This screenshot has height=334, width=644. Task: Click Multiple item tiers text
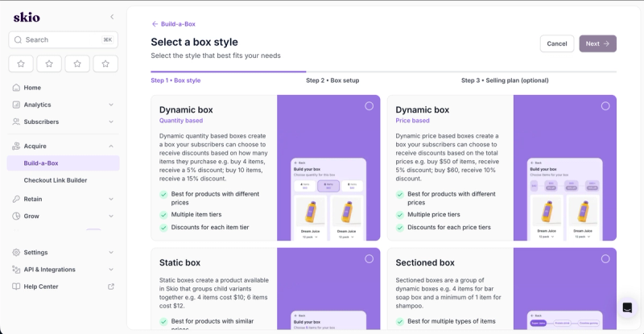click(x=196, y=214)
